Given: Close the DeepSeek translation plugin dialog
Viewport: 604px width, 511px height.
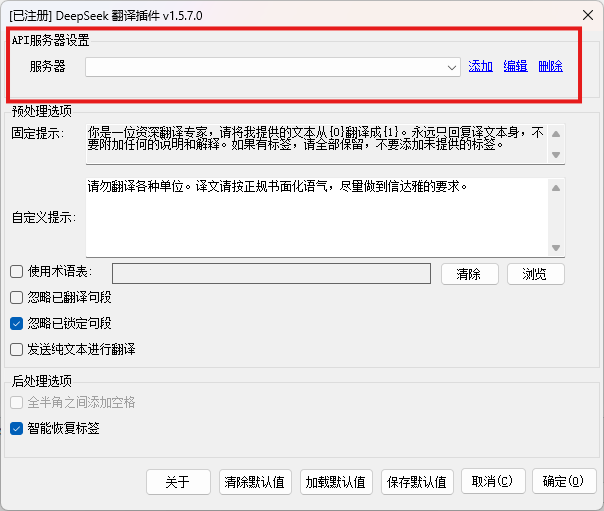Looking at the screenshot, I should [x=584, y=15].
